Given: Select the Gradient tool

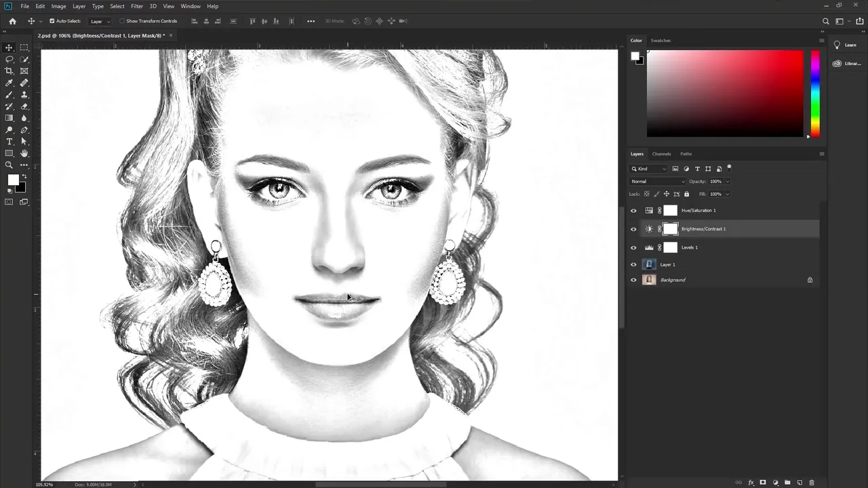Looking at the screenshot, I should [9, 118].
